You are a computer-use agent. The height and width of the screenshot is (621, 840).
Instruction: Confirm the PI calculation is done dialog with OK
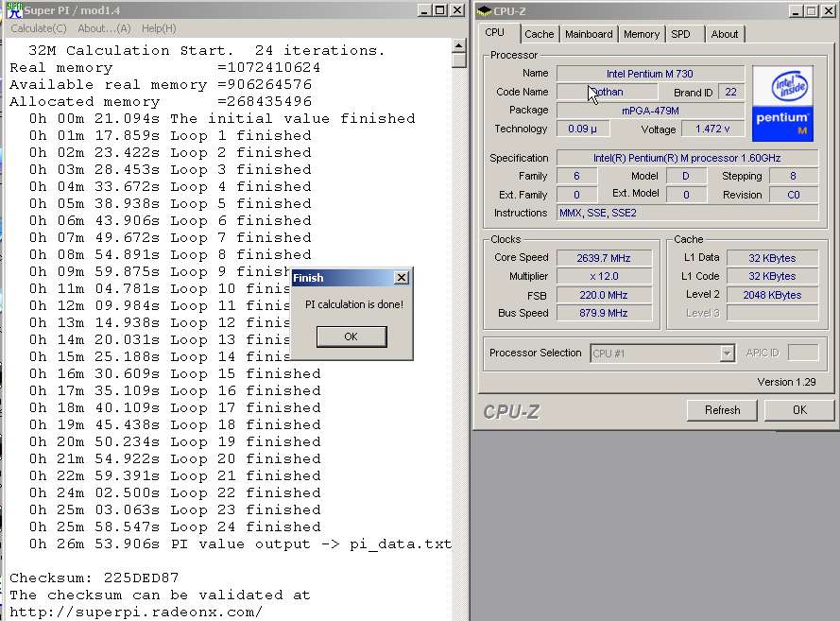click(351, 336)
